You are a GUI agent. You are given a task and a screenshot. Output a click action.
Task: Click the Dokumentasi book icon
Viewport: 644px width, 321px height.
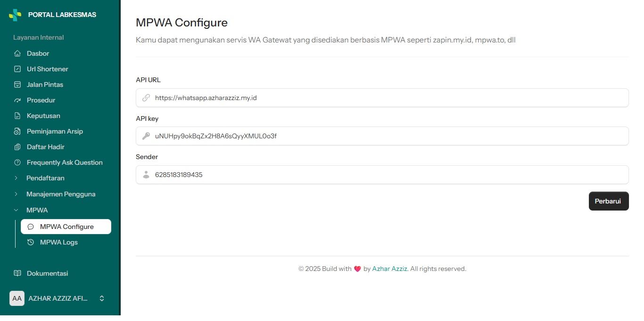coord(17,273)
